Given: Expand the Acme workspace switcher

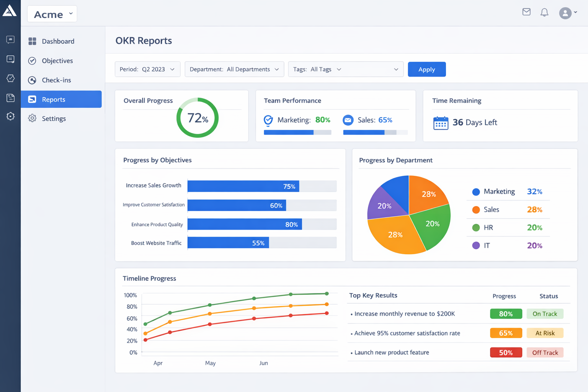Looking at the screenshot, I should [52, 14].
